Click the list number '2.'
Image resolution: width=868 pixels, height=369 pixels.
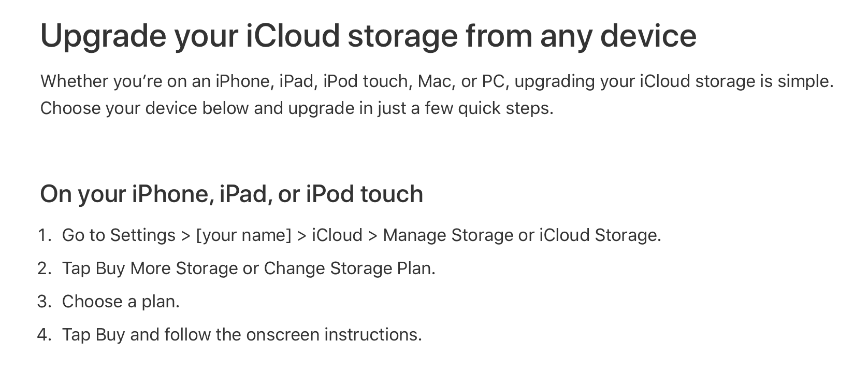pos(45,268)
